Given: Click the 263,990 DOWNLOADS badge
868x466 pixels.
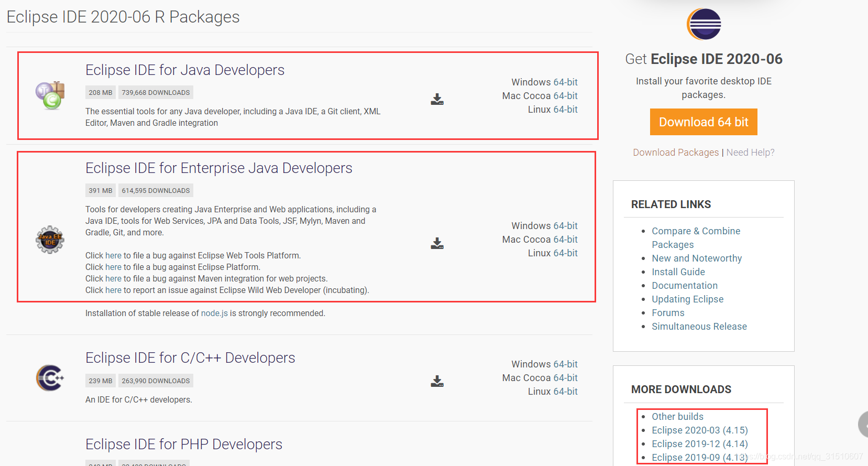Looking at the screenshot, I should pyautogui.click(x=156, y=381).
